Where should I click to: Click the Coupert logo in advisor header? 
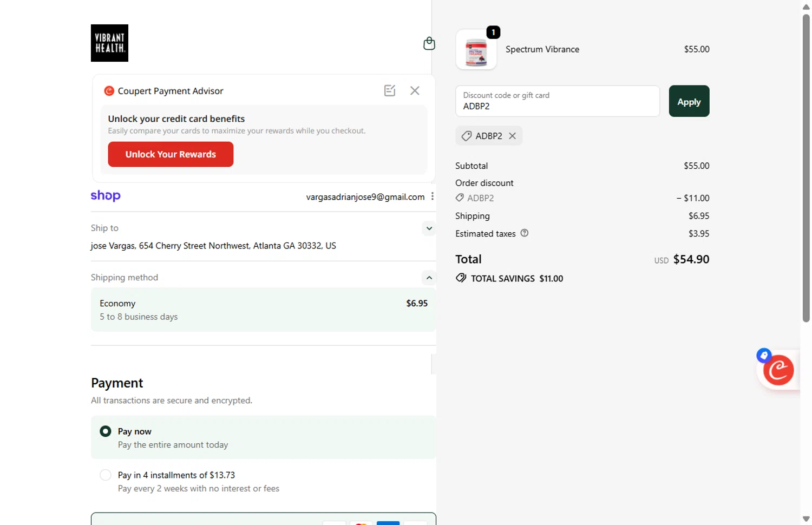click(x=109, y=91)
